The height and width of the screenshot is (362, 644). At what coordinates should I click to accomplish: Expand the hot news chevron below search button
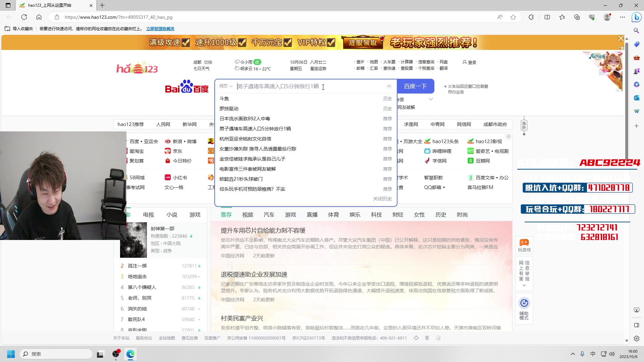[431, 99]
